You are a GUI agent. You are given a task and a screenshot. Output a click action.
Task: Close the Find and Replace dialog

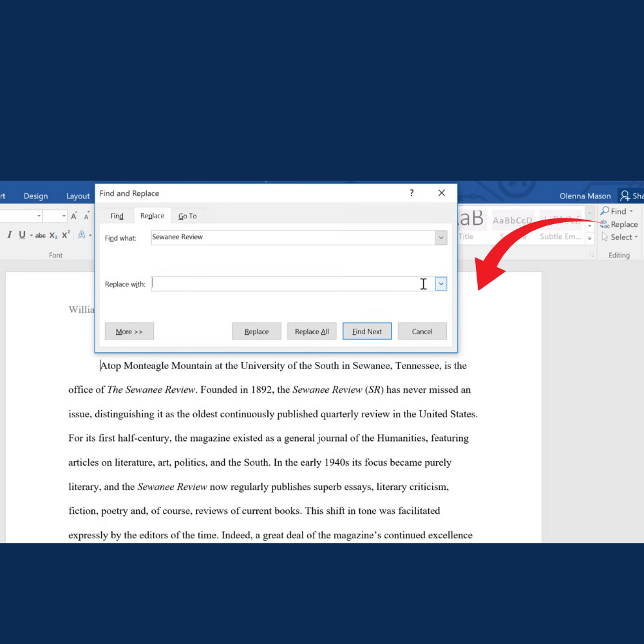(x=442, y=193)
